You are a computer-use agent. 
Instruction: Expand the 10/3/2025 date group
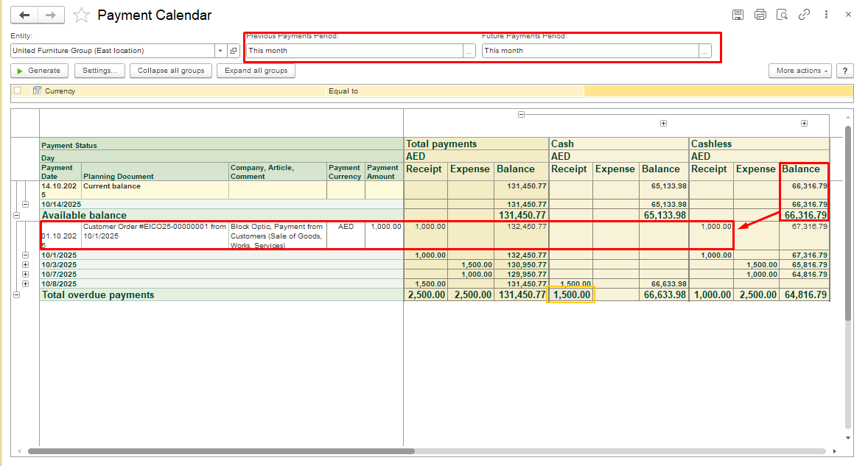pos(26,265)
